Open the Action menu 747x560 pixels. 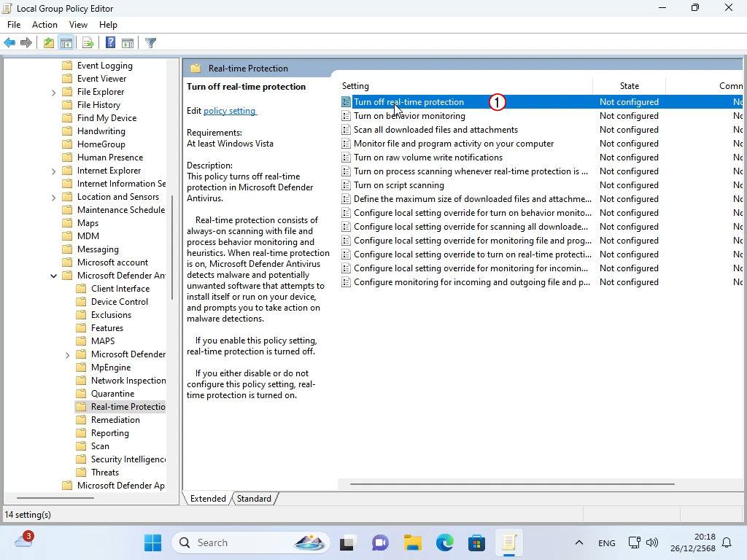point(44,25)
